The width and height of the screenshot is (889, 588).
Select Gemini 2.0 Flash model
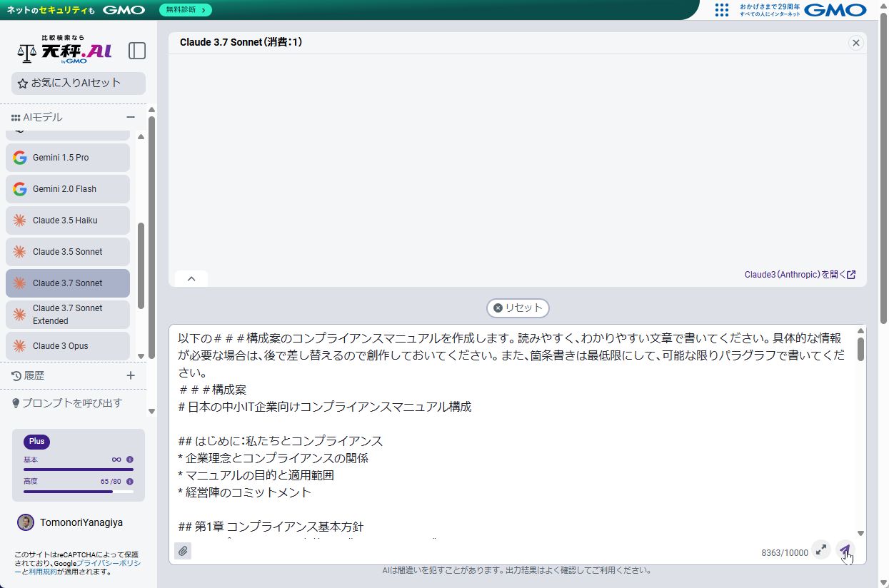click(x=68, y=189)
